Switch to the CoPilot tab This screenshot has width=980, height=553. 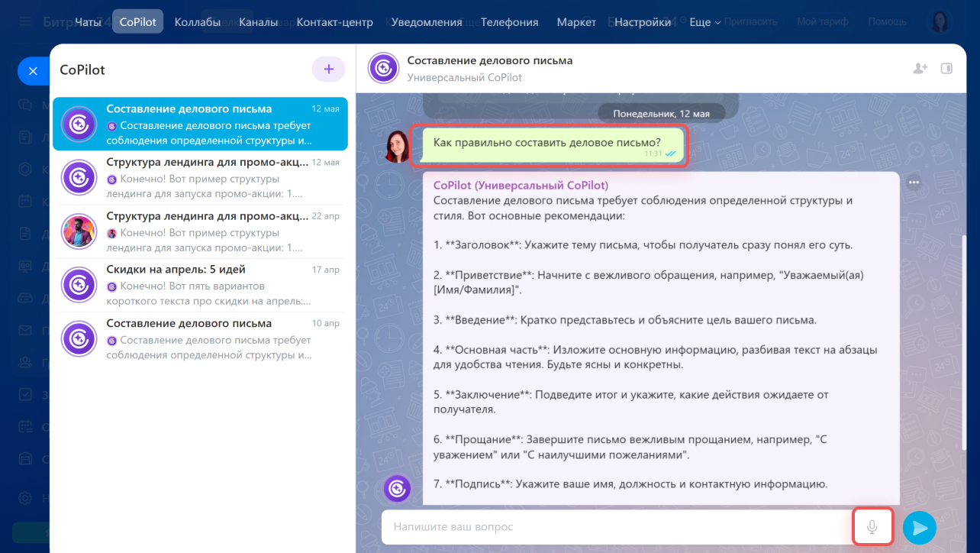(x=138, y=22)
